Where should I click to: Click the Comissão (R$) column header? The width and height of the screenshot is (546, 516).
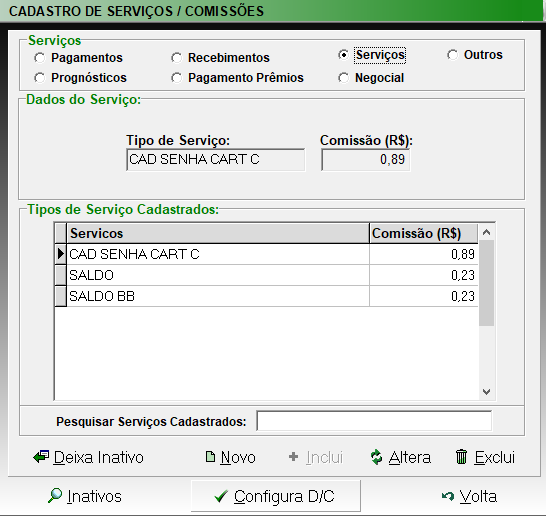(423, 233)
